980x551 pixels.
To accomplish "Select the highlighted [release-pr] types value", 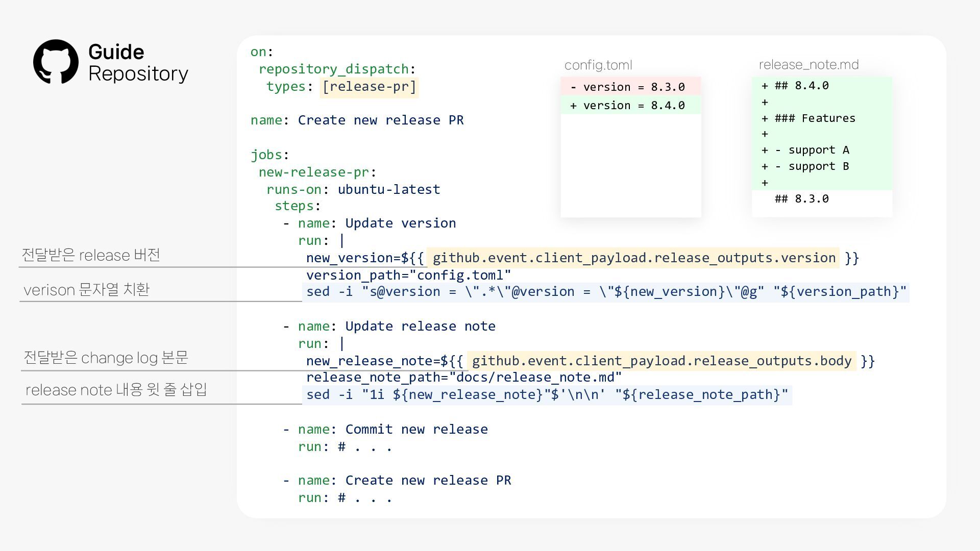I will (x=369, y=87).
